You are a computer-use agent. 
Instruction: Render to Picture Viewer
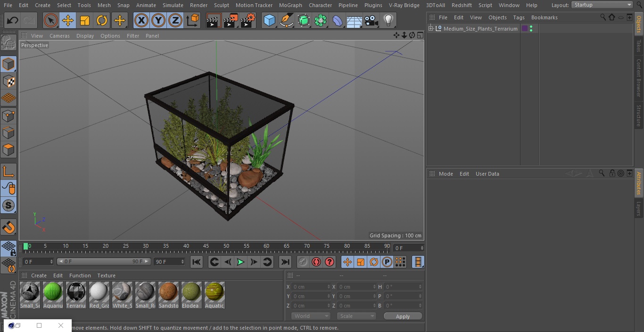point(231,20)
